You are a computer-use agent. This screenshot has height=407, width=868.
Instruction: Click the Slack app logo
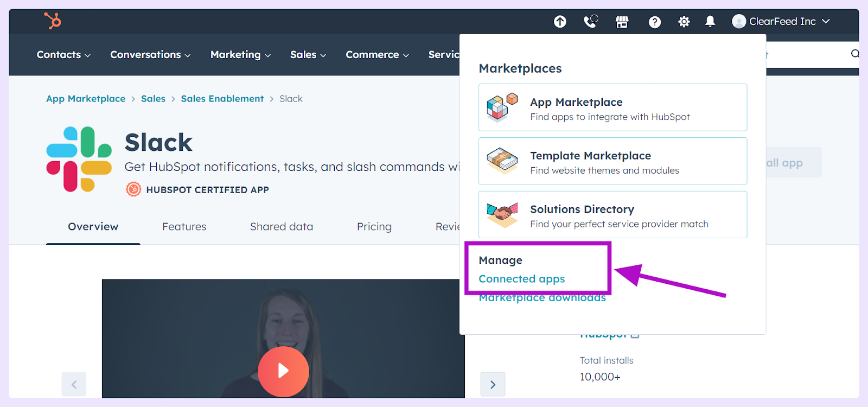click(79, 159)
